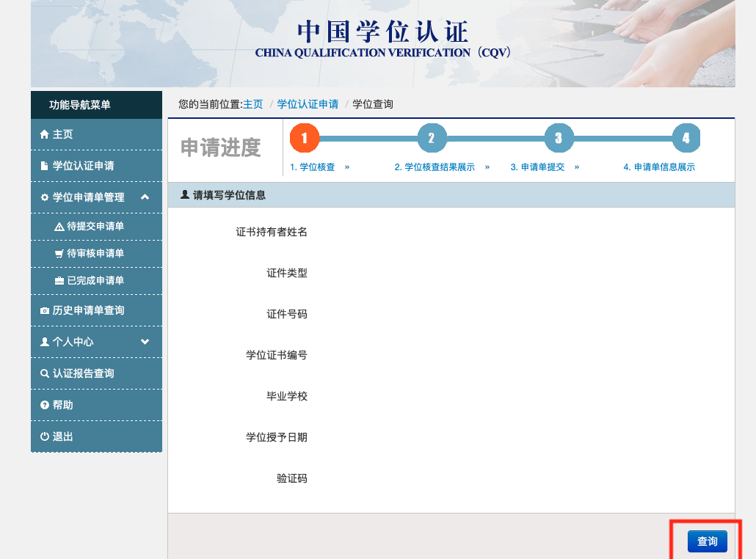Collapse the 学位申请单管理 menu chevron
The height and width of the screenshot is (559, 756).
[x=145, y=197]
